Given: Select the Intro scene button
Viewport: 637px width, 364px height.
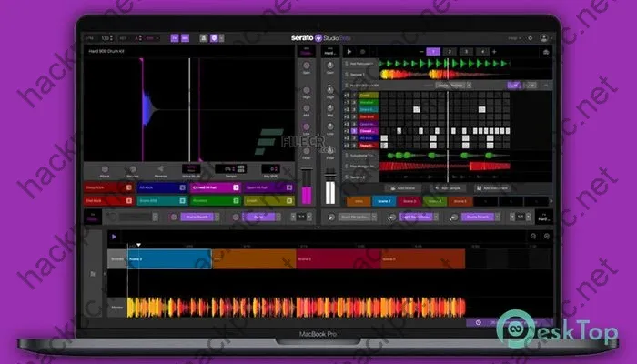Looking at the screenshot, I should coord(359,201).
